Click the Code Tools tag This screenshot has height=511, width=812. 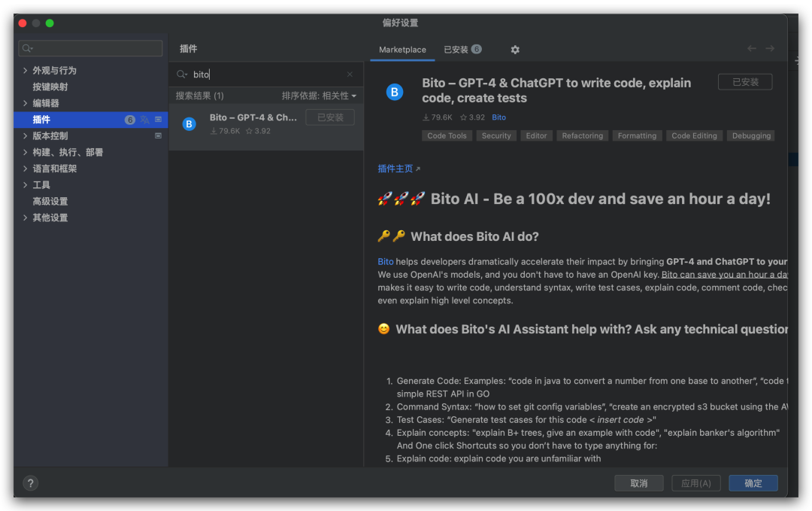click(x=447, y=135)
